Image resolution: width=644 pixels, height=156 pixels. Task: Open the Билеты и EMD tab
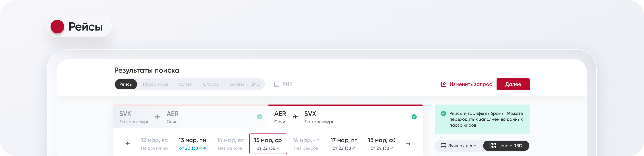click(x=245, y=84)
